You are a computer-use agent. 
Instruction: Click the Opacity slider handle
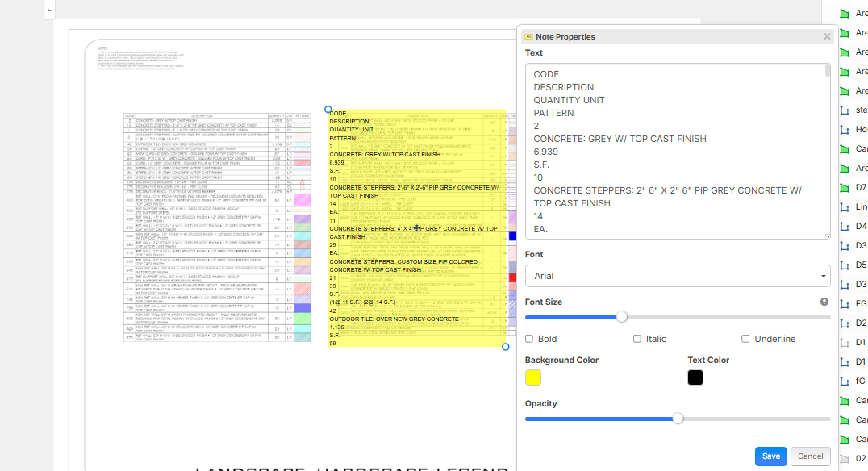[x=678, y=419]
